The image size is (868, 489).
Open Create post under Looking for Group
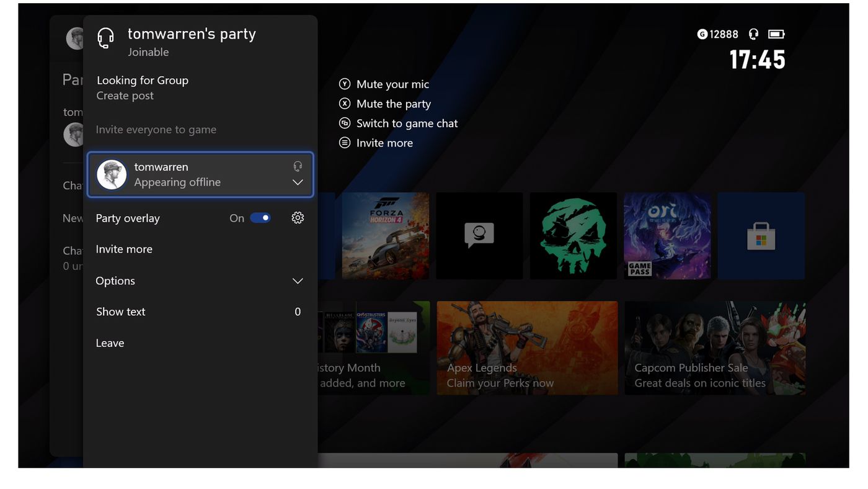click(125, 96)
